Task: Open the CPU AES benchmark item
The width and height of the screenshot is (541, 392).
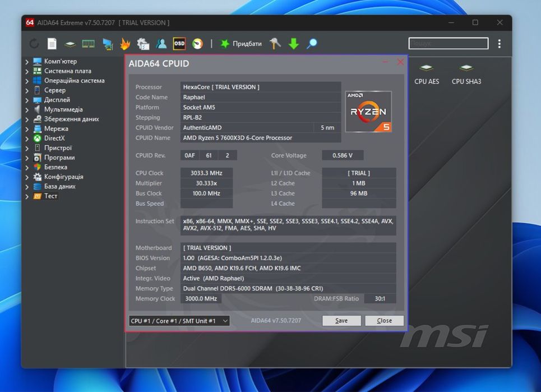Action: pyautogui.click(x=427, y=75)
